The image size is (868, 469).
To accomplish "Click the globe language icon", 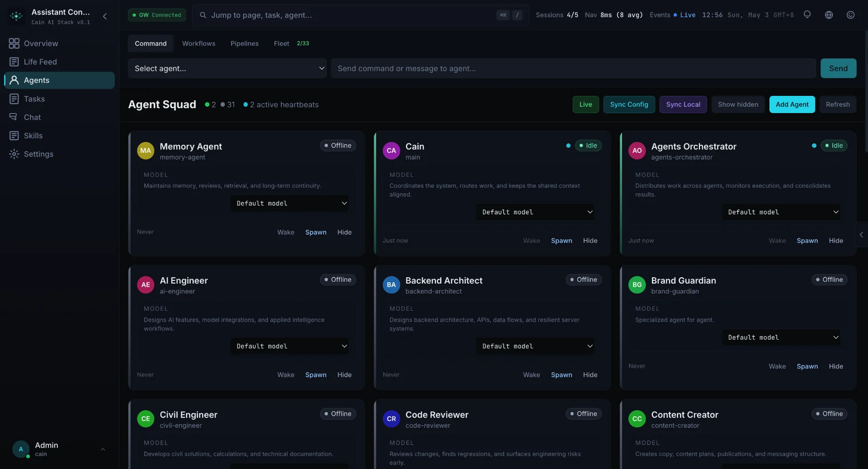I will point(829,15).
